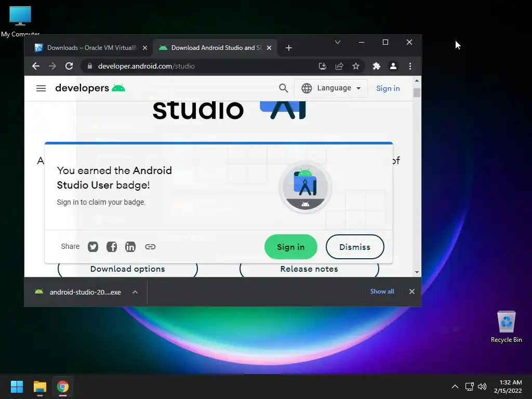Open the Language dropdown
Screen dimensions: 532x399
click(331, 88)
